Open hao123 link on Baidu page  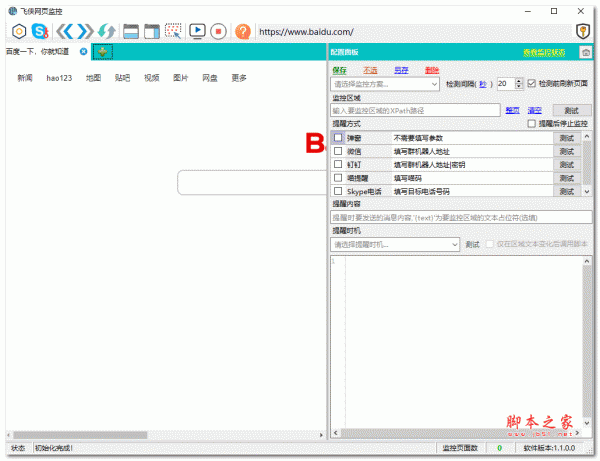point(59,78)
